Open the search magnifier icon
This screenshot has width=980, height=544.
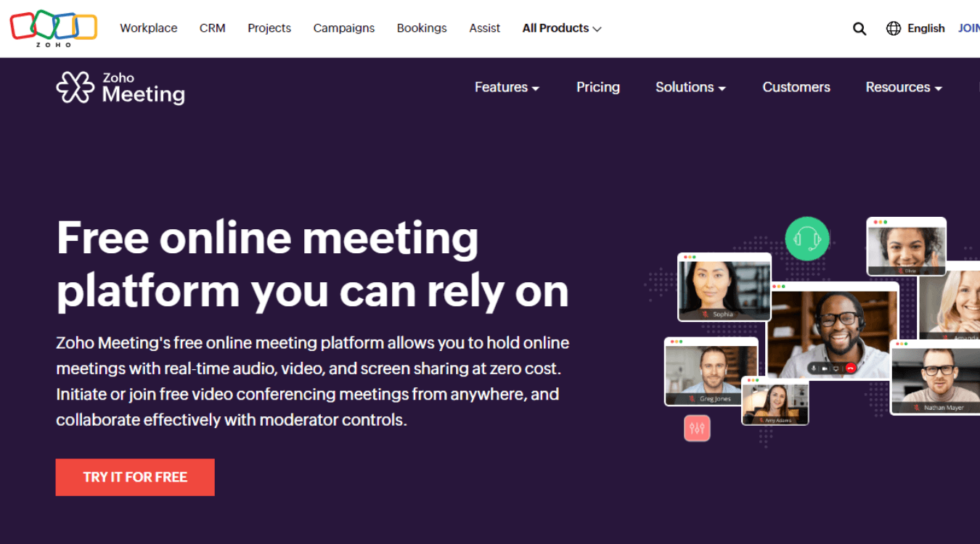click(x=859, y=29)
